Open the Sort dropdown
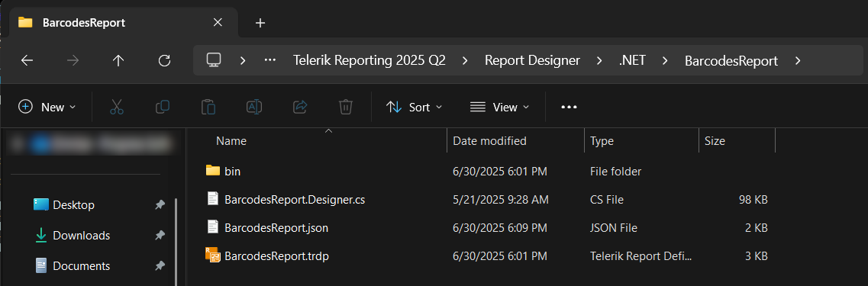Screen dimensions: 868x286 pyautogui.click(x=414, y=107)
